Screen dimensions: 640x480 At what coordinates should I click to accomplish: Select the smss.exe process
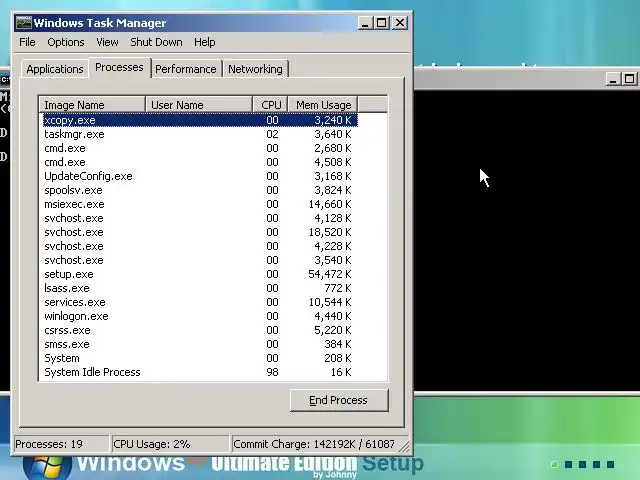[x=200, y=344]
